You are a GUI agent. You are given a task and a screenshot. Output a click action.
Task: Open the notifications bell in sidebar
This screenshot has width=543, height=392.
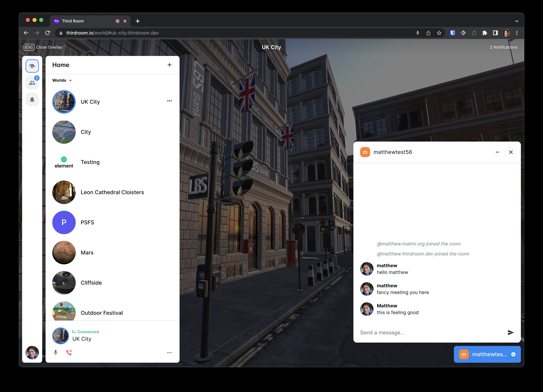32,99
